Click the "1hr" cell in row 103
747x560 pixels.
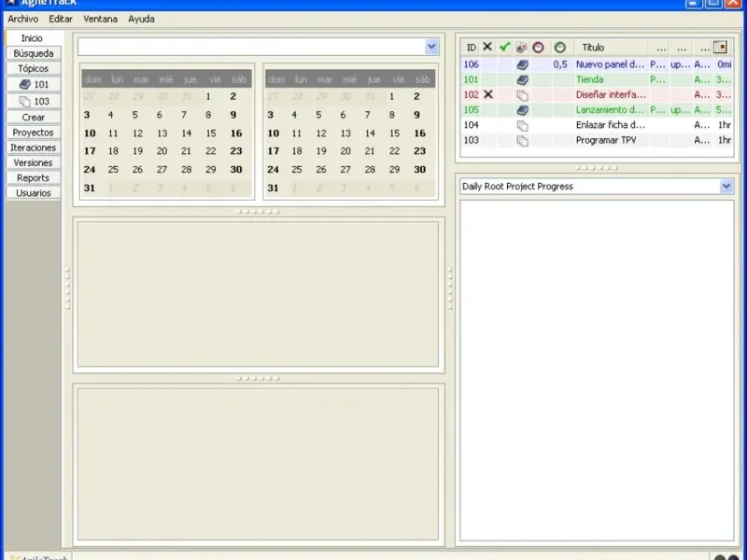(x=725, y=141)
